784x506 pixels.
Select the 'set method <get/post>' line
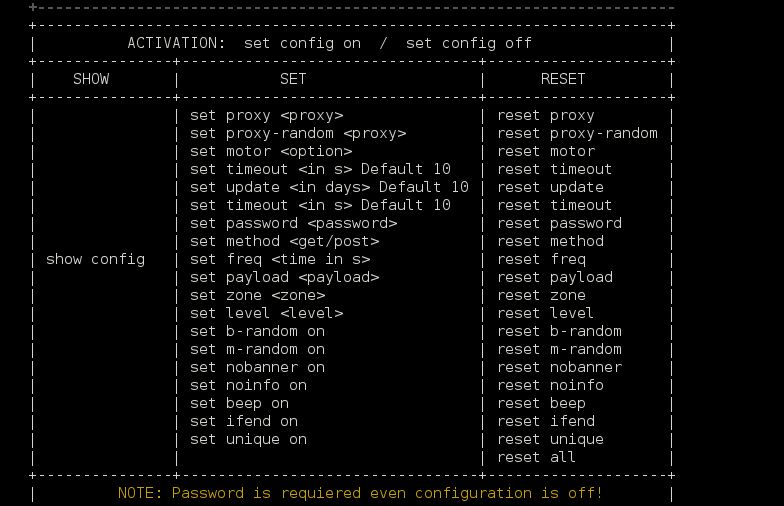click(284, 241)
